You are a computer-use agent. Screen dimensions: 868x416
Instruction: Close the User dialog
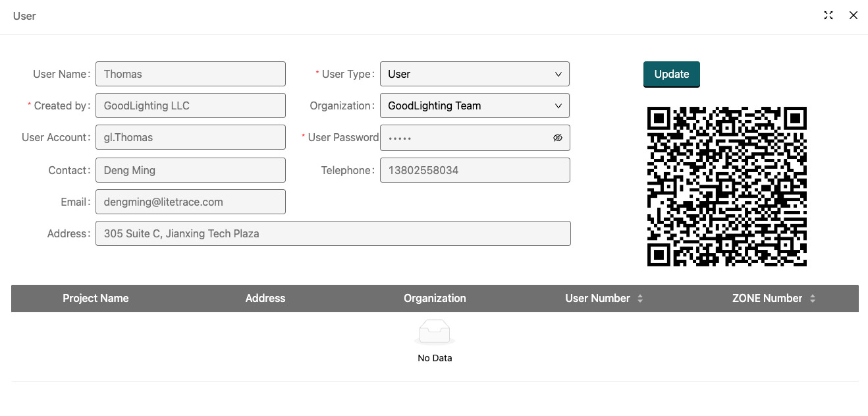tap(854, 15)
